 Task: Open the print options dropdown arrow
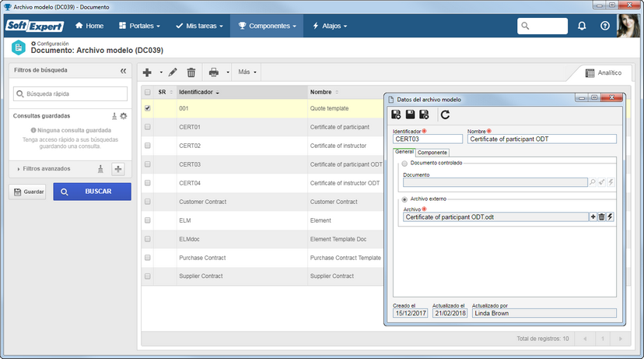click(x=228, y=72)
